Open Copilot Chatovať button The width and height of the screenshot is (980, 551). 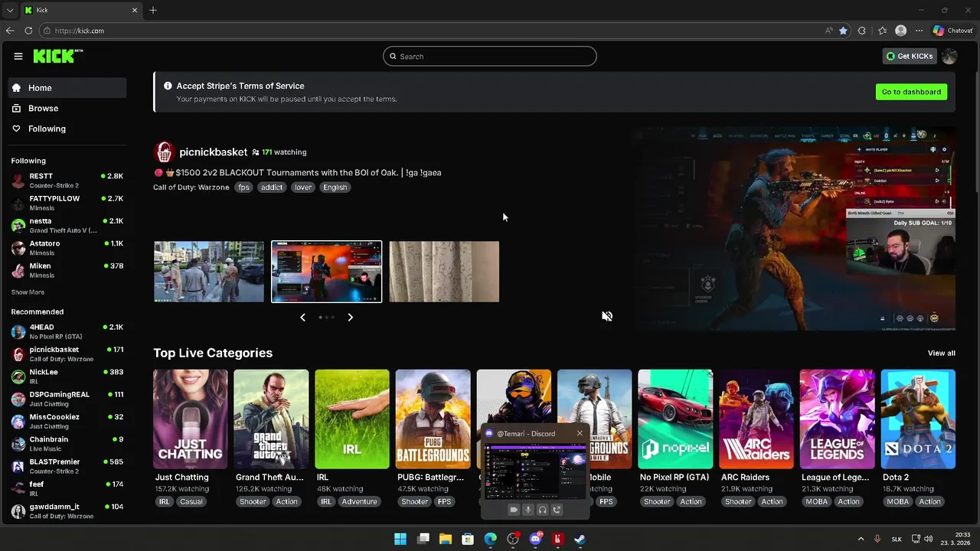pos(952,31)
